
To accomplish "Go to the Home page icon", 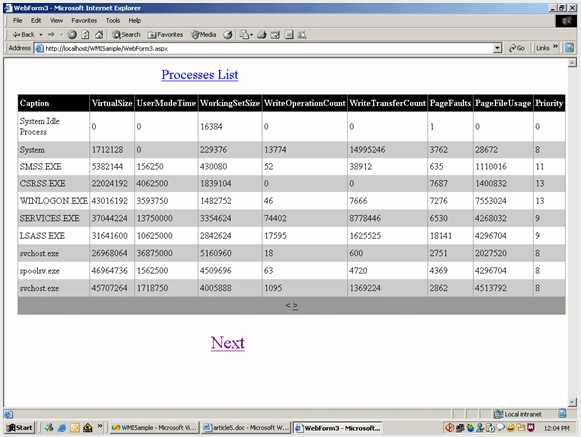I will pyautogui.click(x=99, y=35).
